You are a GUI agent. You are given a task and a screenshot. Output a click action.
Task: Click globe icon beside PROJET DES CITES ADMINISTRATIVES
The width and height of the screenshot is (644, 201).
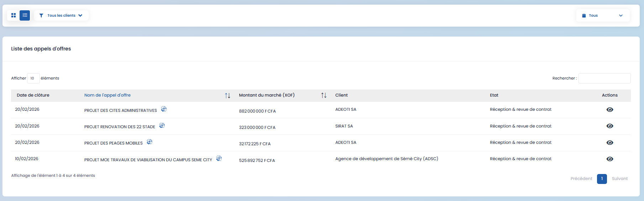(164, 109)
